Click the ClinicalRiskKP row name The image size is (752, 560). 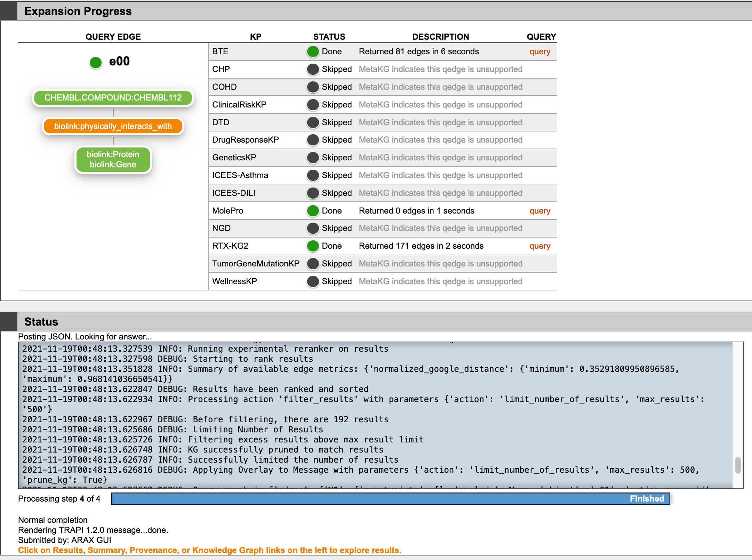point(239,105)
